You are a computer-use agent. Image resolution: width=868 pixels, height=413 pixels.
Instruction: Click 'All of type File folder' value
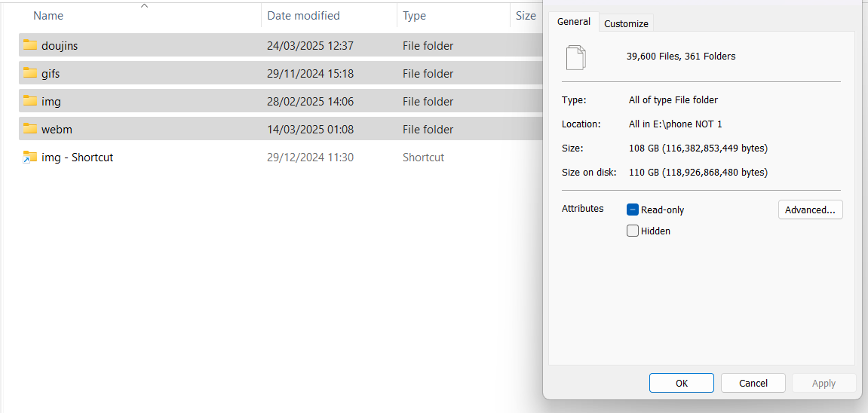(x=673, y=100)
